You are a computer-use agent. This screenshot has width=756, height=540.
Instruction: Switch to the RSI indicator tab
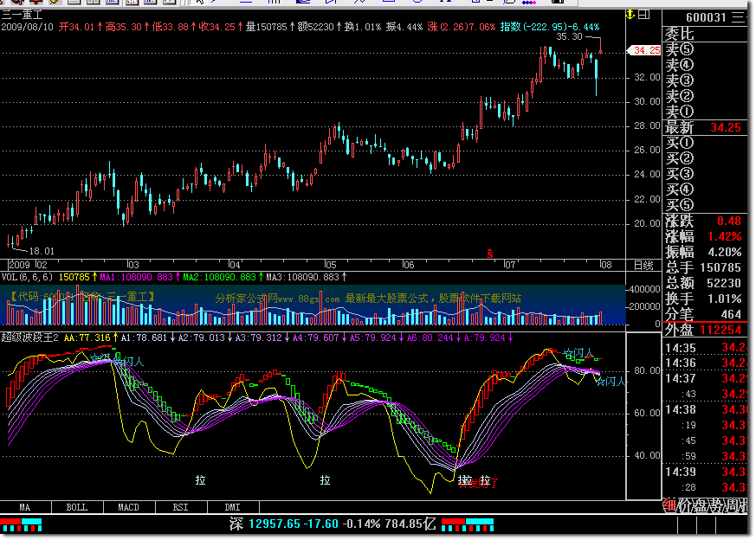[x=181, y=507]
